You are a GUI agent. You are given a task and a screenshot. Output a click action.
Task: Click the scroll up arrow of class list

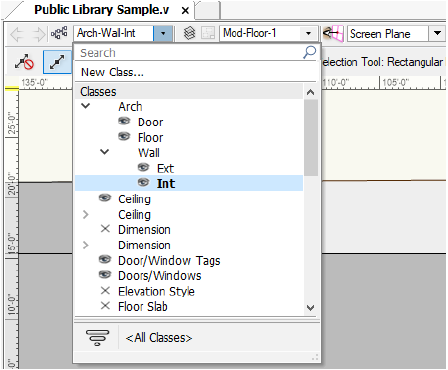310,92
